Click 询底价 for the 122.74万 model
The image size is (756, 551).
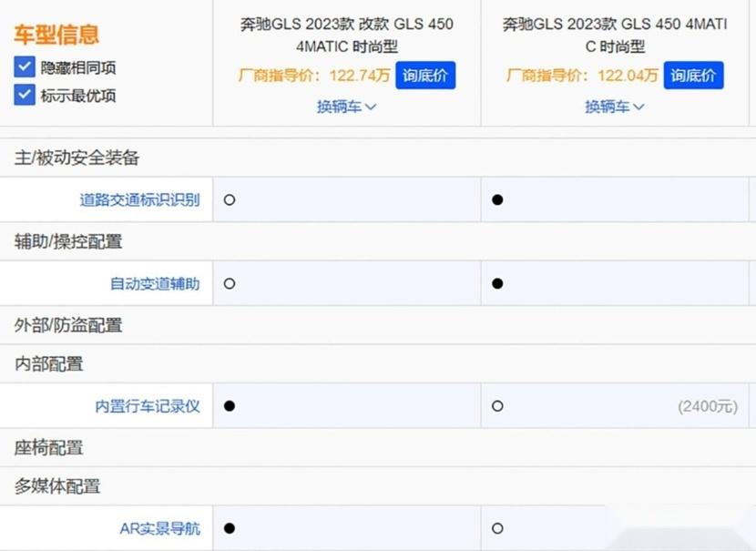[425, 76]
